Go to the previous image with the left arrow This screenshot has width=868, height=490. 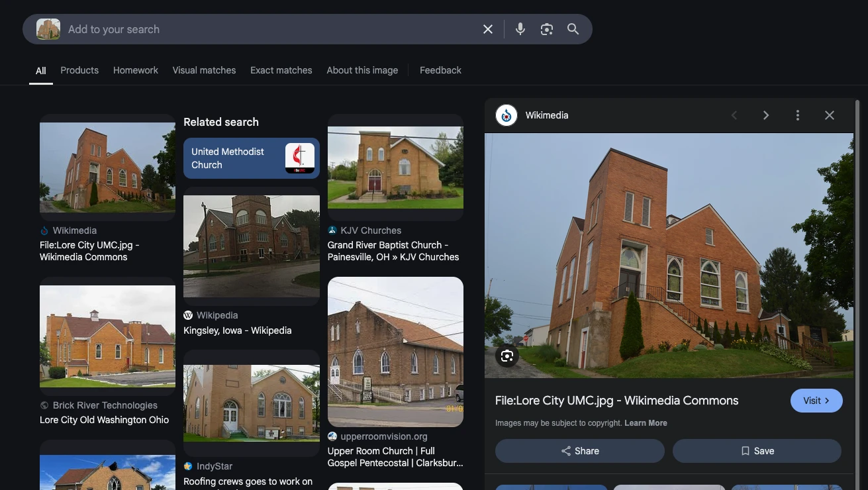(x=734, y=115)
